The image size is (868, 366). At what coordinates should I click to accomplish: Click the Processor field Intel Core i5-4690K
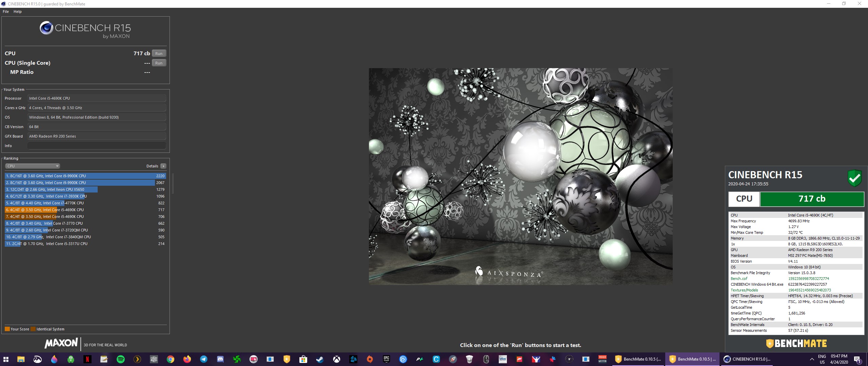[97, 98]
